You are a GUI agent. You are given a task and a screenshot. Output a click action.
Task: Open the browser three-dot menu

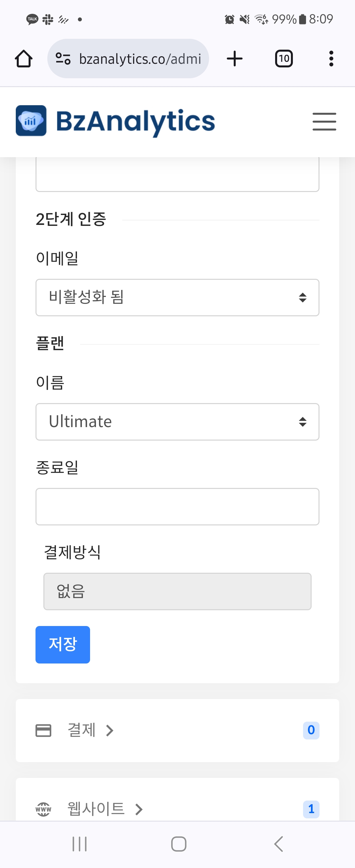[x=331, y=59]
